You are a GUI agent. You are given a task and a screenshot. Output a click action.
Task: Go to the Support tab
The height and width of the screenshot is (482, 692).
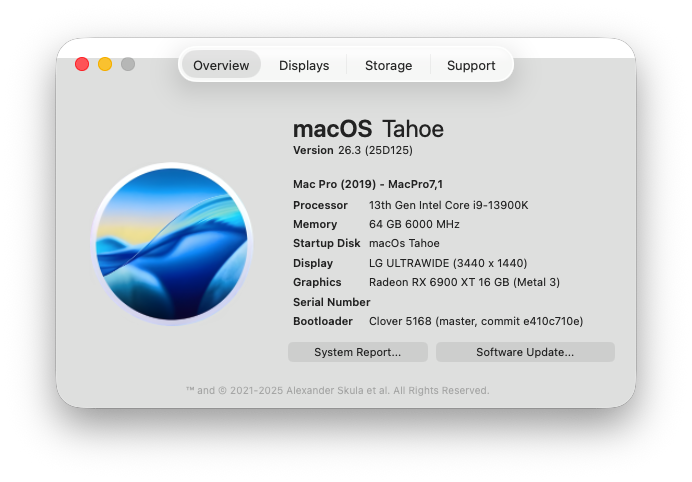pos(471,65)
